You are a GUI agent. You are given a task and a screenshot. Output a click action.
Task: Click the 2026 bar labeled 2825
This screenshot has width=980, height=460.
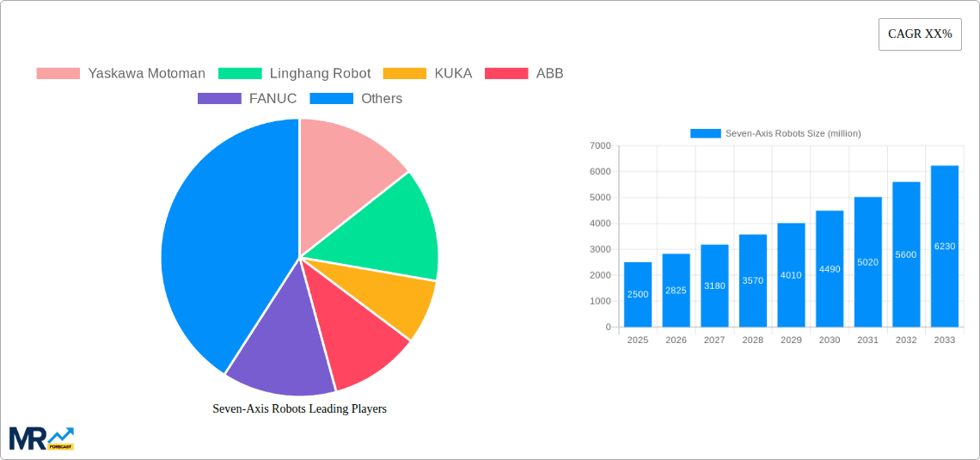[677, 290]
